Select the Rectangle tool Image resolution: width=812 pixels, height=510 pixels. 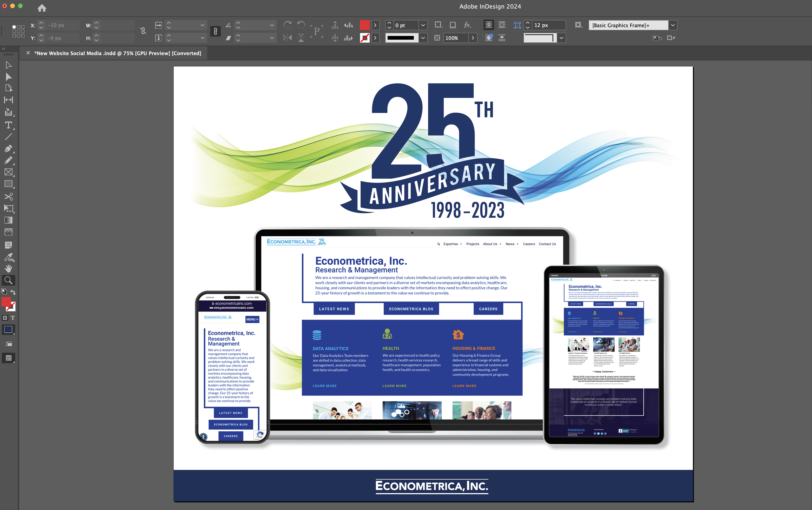(9, 184)
